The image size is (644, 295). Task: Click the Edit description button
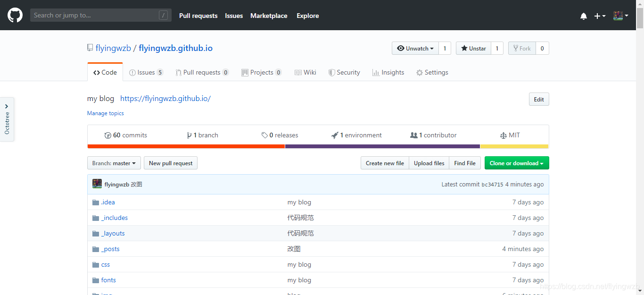(x=539, y=99)
